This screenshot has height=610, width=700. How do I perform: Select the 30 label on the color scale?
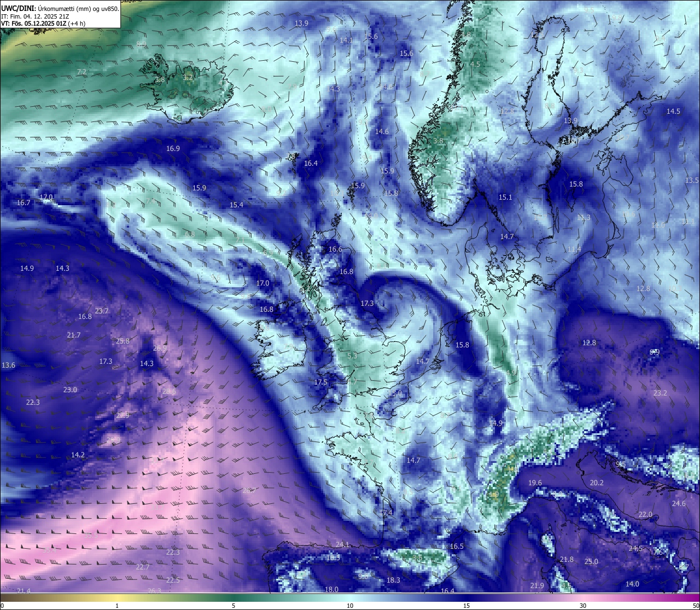pos(583,606)
